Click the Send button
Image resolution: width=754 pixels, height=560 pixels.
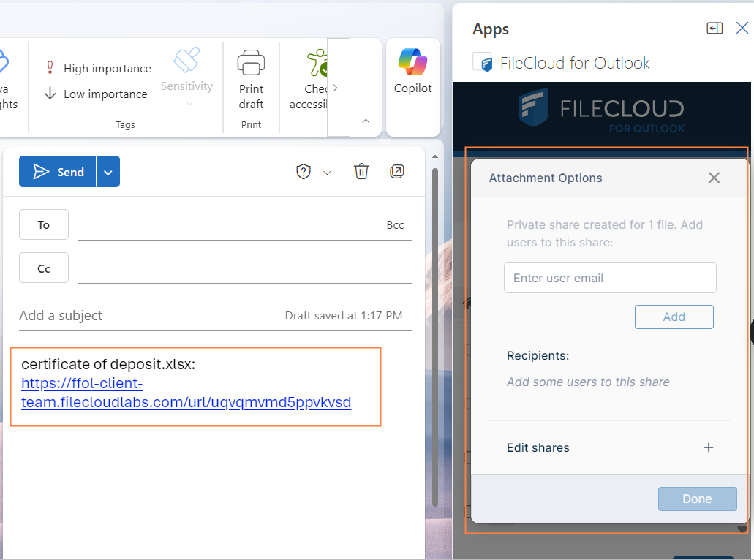pyautogui.click(x=58, y=172)
